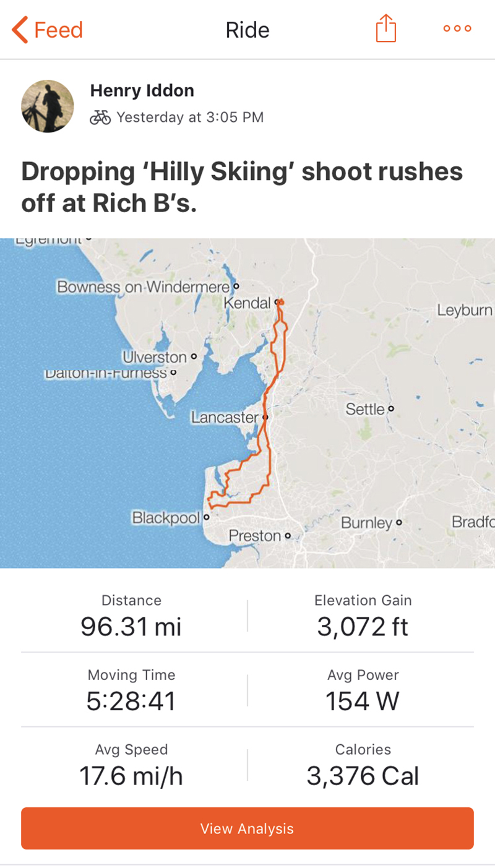Tap the Feed back label
This screenshot has width=495, height=868.
coord(58,30)
